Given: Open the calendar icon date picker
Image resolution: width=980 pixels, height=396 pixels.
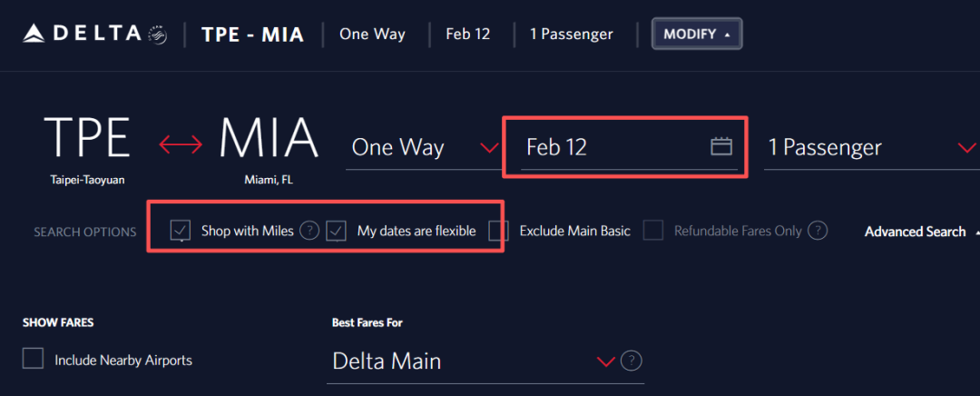Looking at the screenshot, I should [720, 146].
